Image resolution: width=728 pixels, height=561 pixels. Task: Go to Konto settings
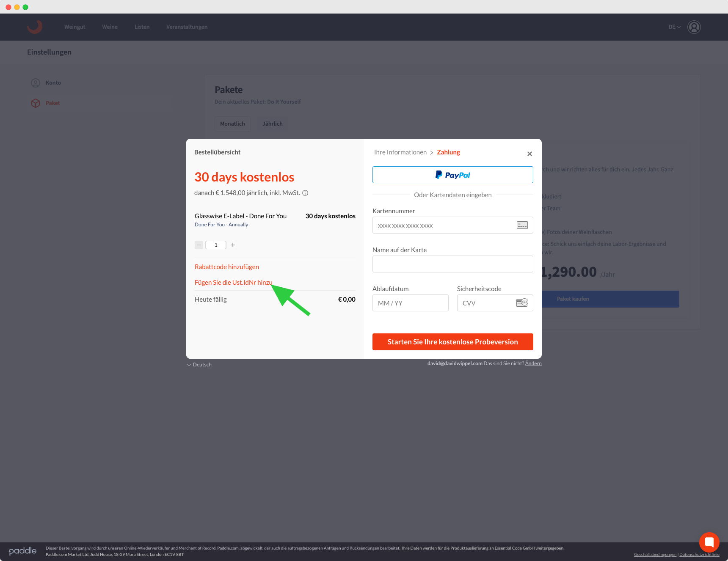tap(53, 83)
